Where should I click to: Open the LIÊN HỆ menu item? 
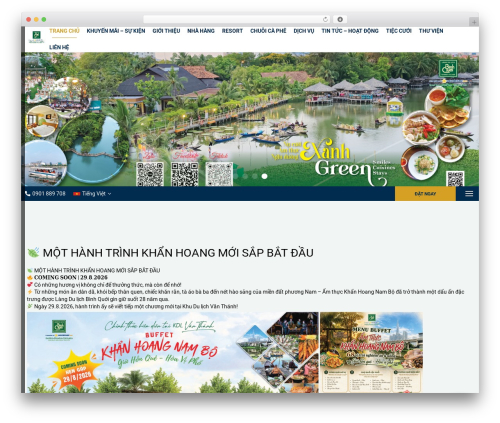click(x=59, y=47)
